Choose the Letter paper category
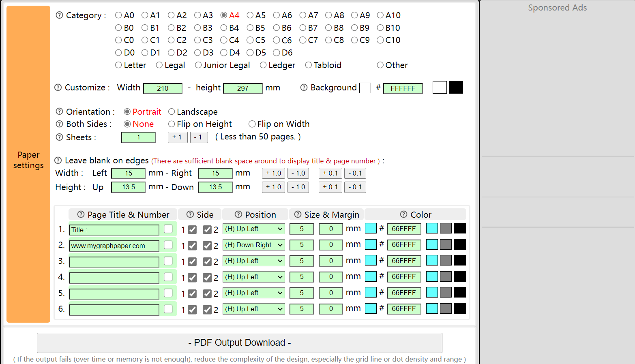The height and width of the screenshot is (364, 635). (x=118, y=65)
